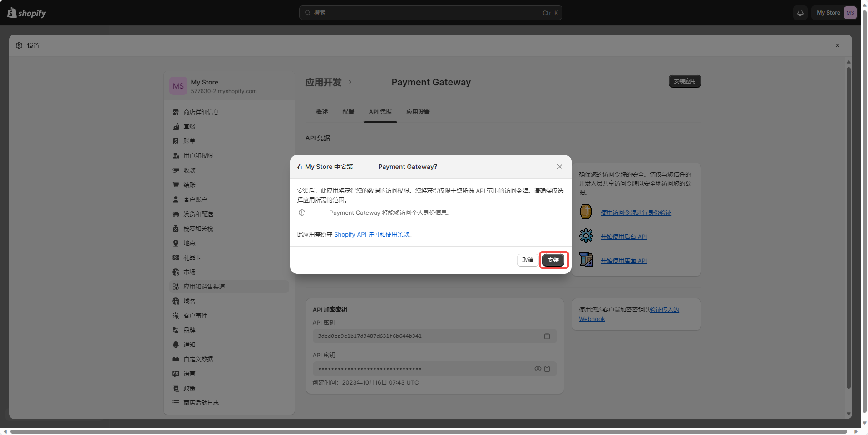868x435 pixels.
Task: Click the search field at top
Action: 430,13
